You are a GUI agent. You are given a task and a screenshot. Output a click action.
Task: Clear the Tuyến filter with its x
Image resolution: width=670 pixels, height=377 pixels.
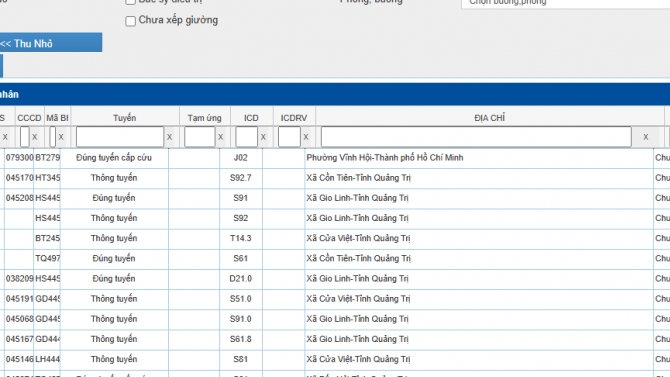[x=169, y=137]
